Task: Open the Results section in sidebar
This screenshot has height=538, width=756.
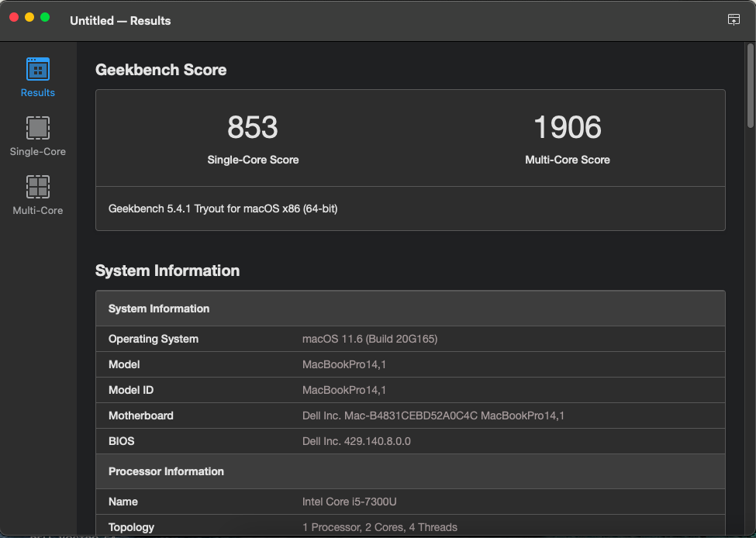Action: pyautogui.click(x=38, y=77)
